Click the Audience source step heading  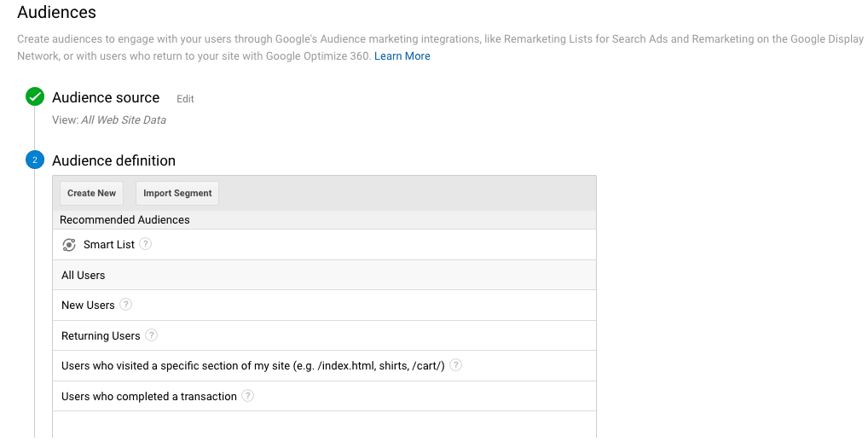pyautogui.click(x=106, y=97)
